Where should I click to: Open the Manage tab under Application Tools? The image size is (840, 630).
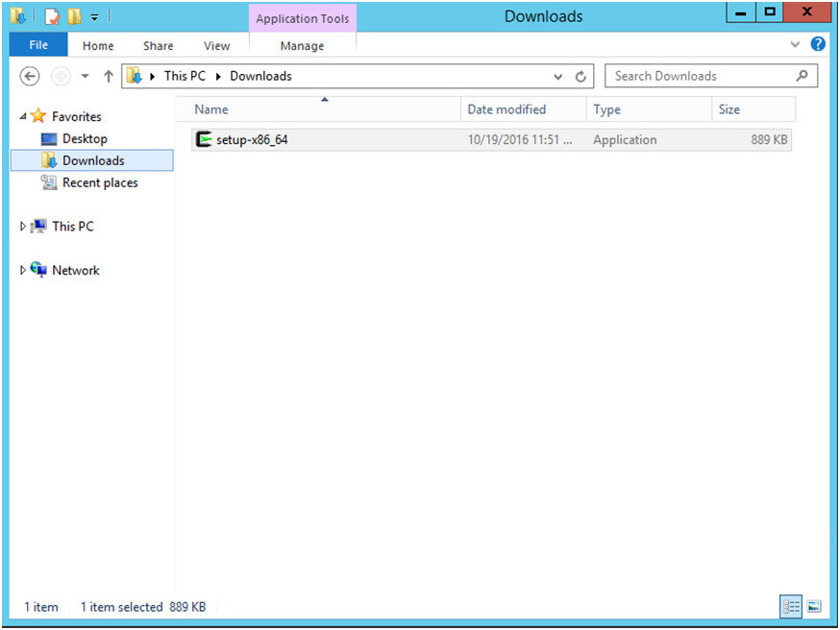[302, 46]
